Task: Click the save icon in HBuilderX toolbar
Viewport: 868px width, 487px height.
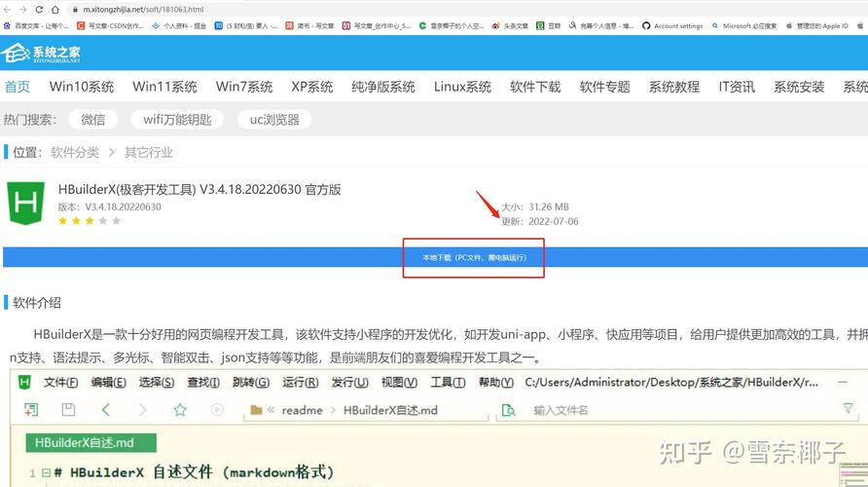Action: pyautogui.click(x=68, y=410)
